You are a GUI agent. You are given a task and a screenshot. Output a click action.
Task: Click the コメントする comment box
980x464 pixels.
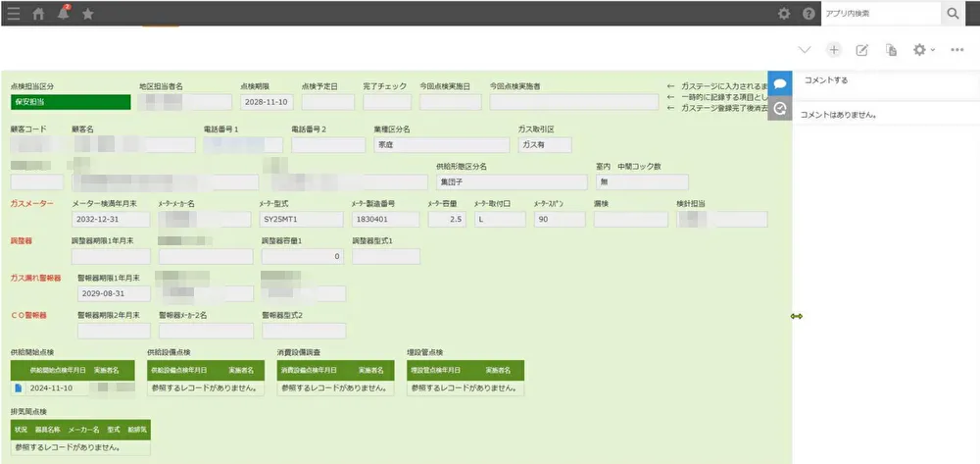[886, 78]
